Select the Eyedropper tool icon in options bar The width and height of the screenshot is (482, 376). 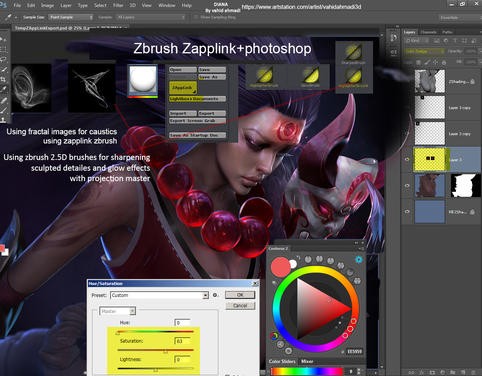click(x=8, y=17)
